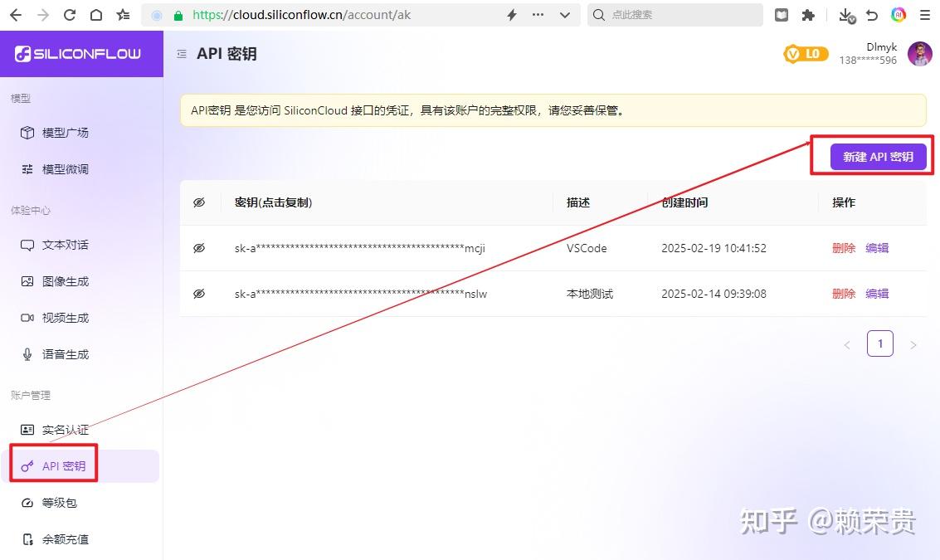Reveal the VSCode API key value
The width and height of the screenshot is (940, 560).
click(200, 247)
